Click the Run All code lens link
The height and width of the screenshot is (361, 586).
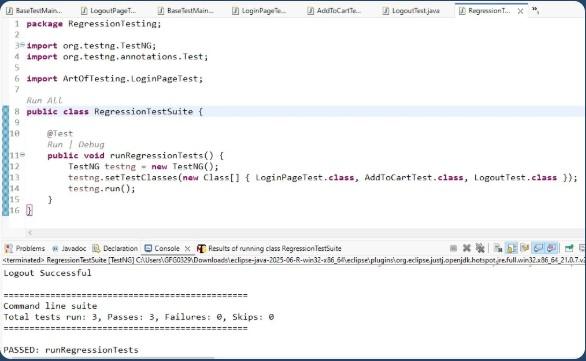(x=44, y=101)
